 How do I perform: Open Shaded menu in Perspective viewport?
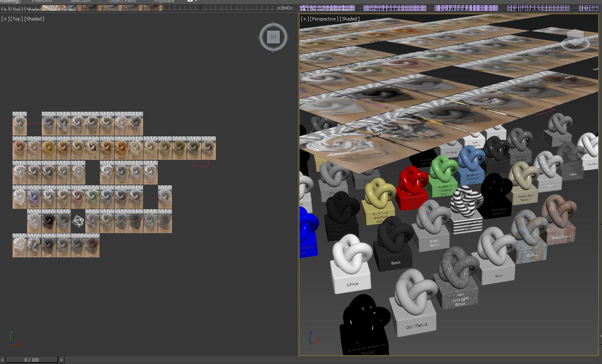click(349, 19)
